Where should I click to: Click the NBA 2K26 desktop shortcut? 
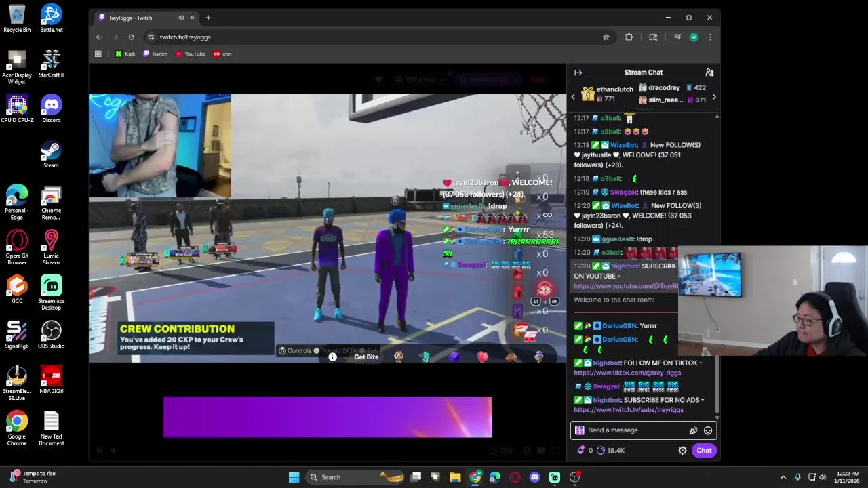coord(51,380)
